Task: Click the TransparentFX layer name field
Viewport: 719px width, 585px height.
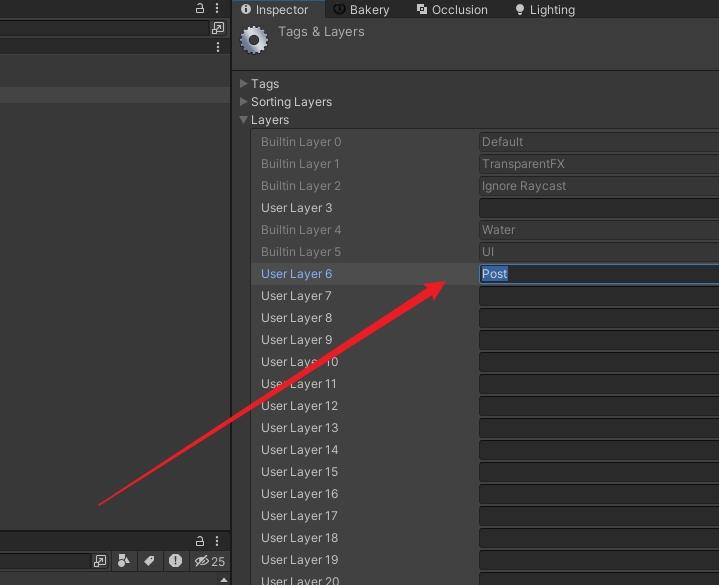Action: [x=599, y=164]
